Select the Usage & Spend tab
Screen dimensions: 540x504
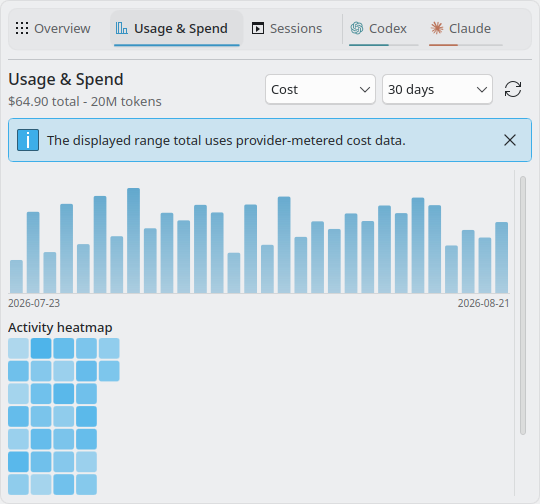coord(177,29)
